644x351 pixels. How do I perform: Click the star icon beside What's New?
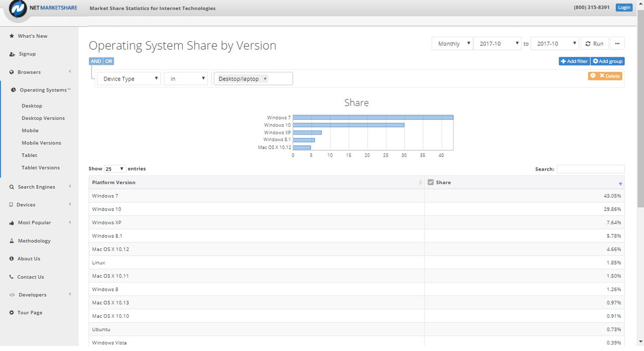[x=12, y=36]
